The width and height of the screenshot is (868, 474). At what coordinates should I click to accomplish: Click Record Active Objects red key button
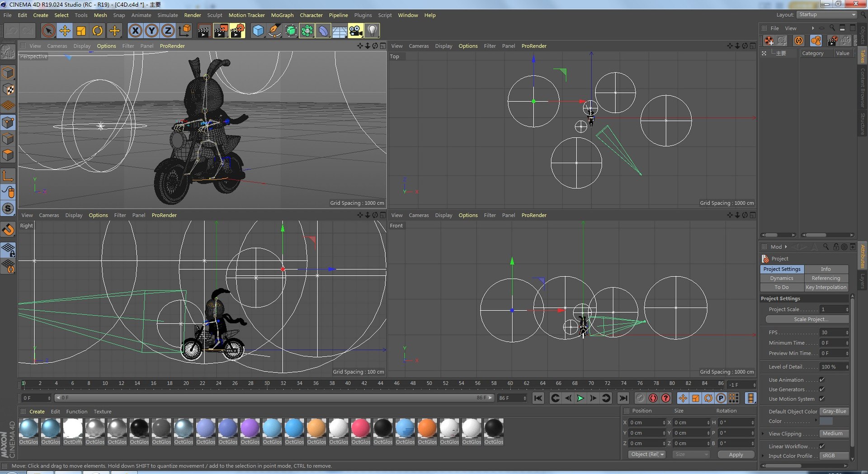click(640, 398)
